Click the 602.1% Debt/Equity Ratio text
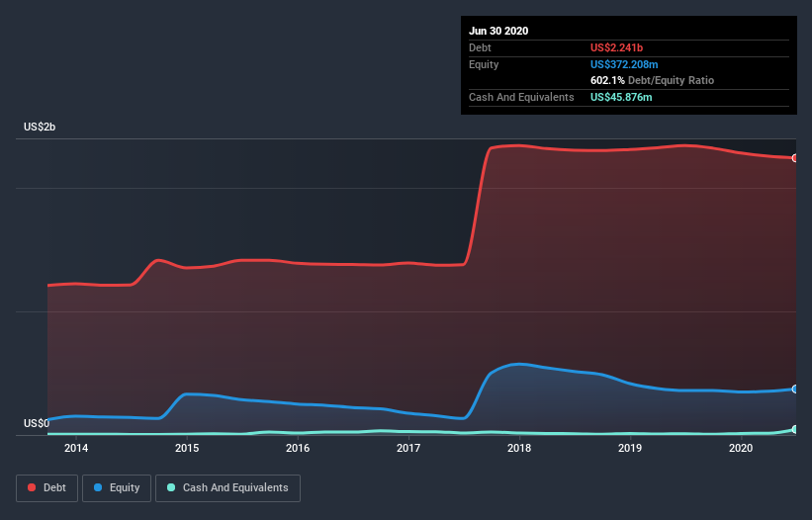This screenshot has height=520, width=812. [x=653, y=81]
